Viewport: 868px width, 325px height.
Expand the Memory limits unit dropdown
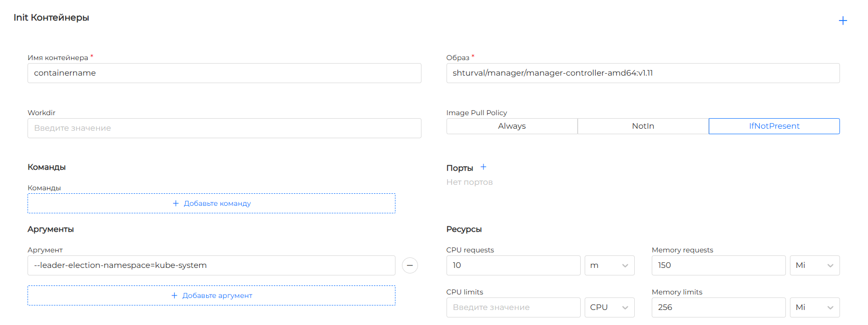(x=814, y=307)
